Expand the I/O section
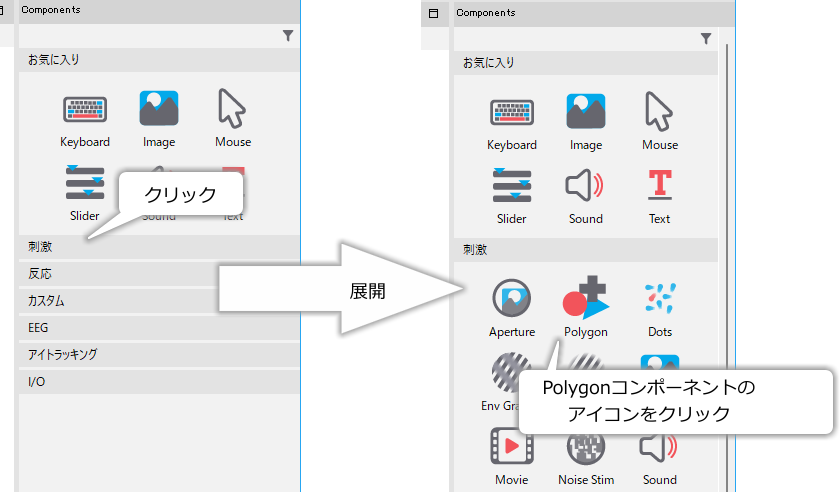The width and height of the screenshot is (840, 492). (159, 382)
